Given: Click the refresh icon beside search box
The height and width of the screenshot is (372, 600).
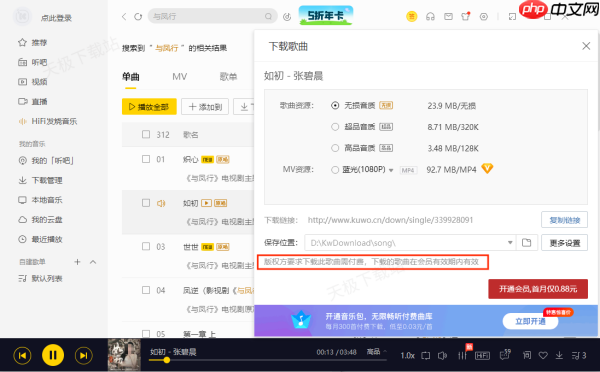Looking at the screenshot, I should 138,16.
